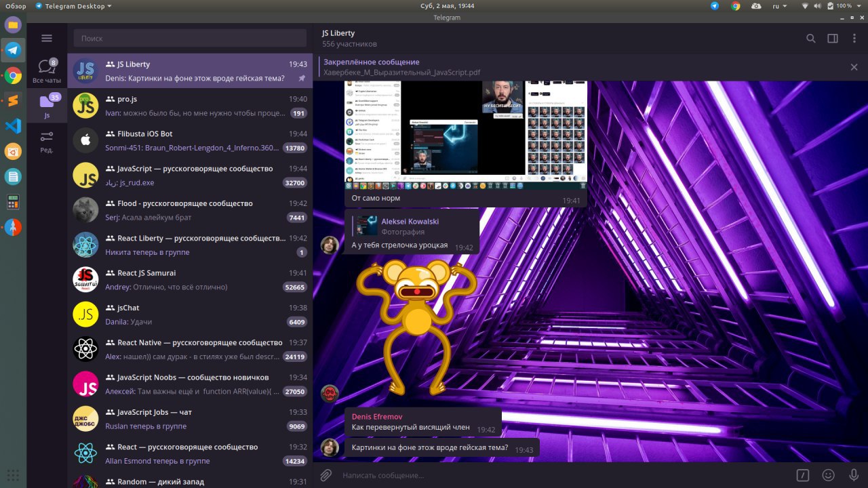Open the bot commands slash icon

click(802, 475)
